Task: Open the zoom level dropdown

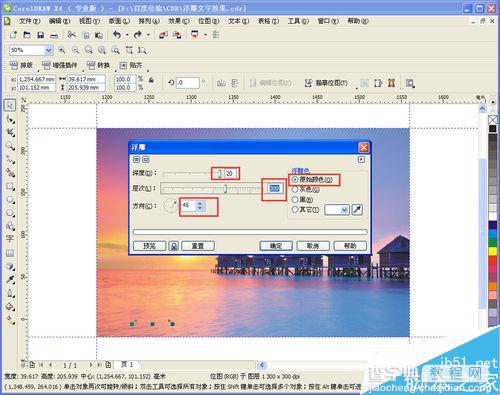Action: (x=49, y=50)
